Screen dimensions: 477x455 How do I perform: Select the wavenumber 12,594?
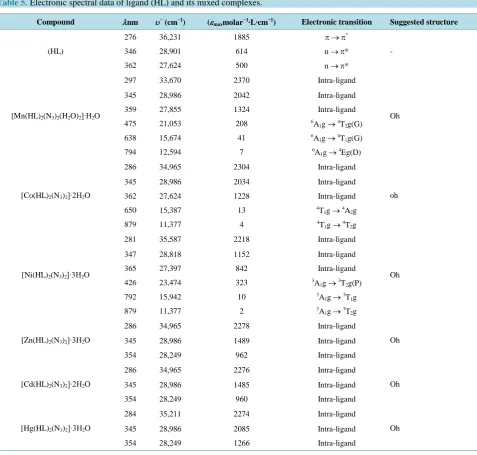[x=170, y=152]
